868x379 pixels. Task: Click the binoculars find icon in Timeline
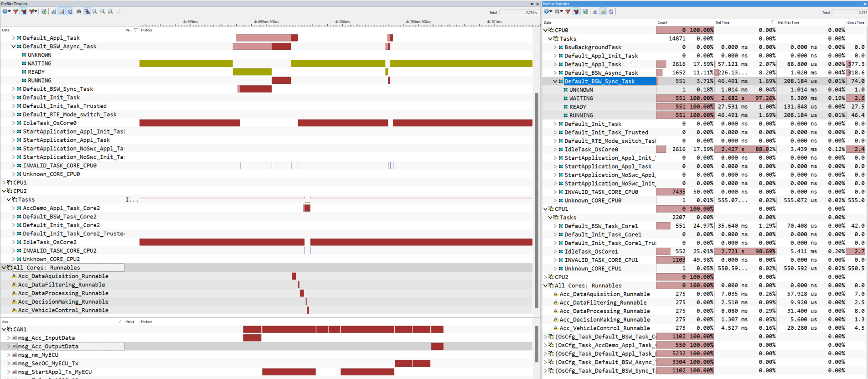[79, 11]
